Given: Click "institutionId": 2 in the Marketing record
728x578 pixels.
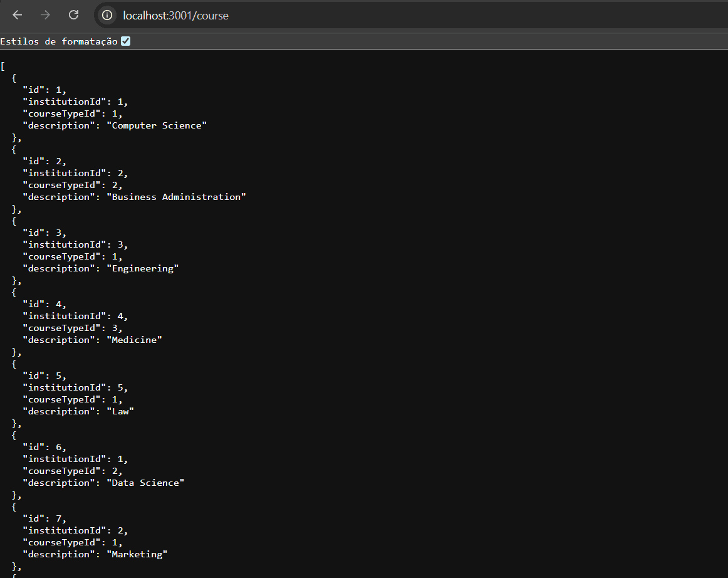Looking at the screenshot, I should point(75,531).
